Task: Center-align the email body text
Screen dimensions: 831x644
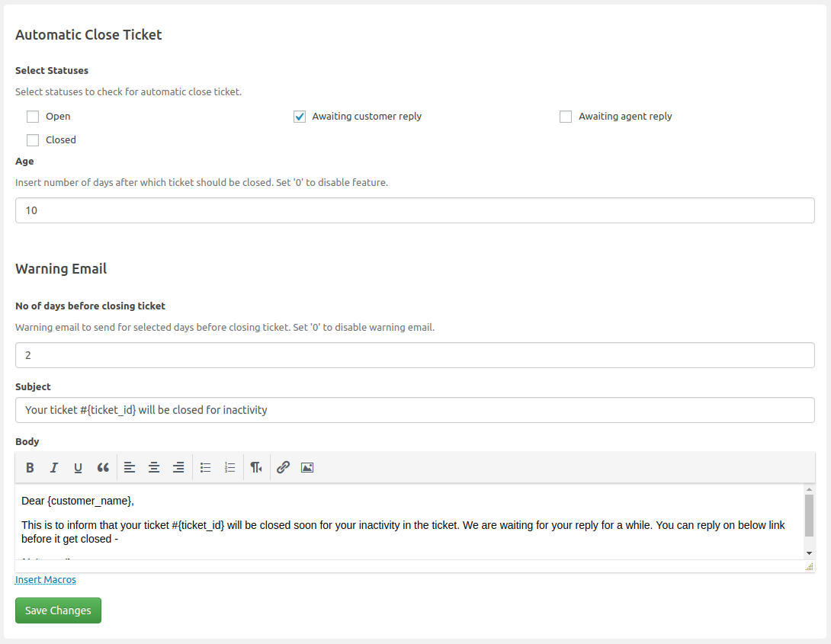Action: point(154,467)
